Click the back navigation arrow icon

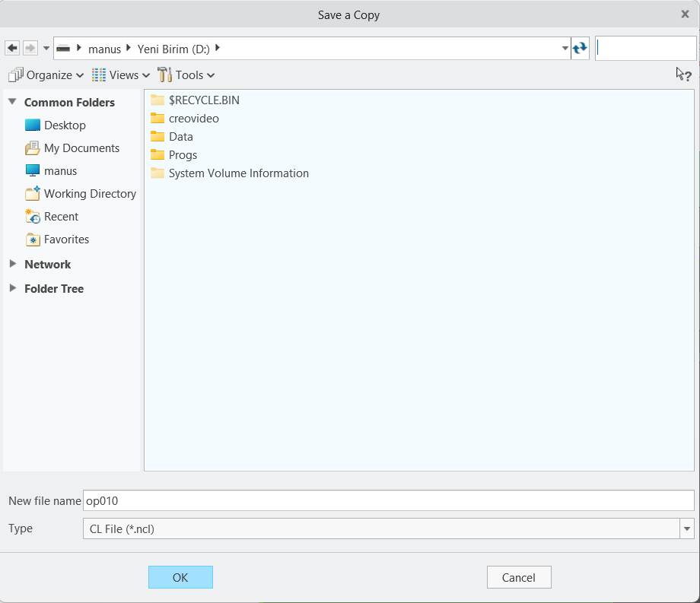(x=12, y=48)
